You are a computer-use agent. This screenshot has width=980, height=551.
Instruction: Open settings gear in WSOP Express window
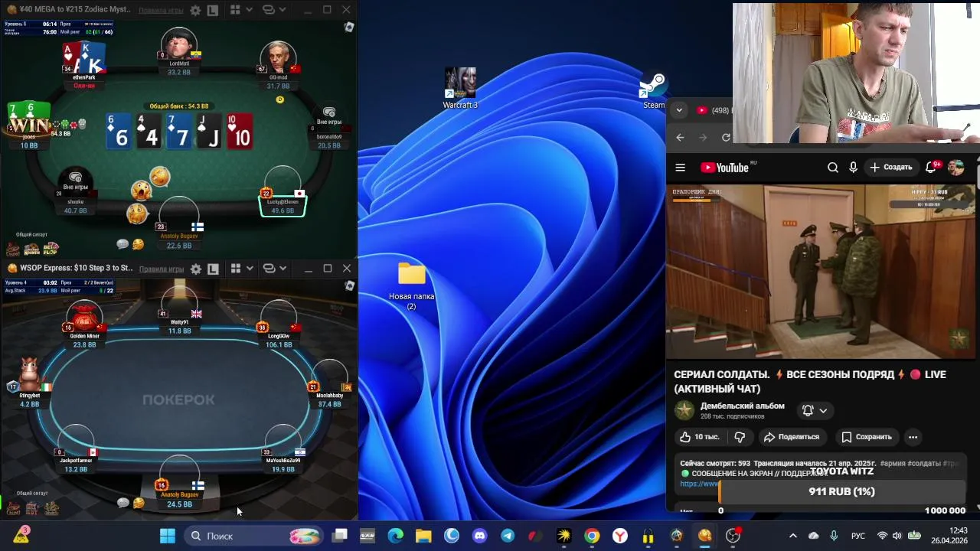[x=195, y=269]
